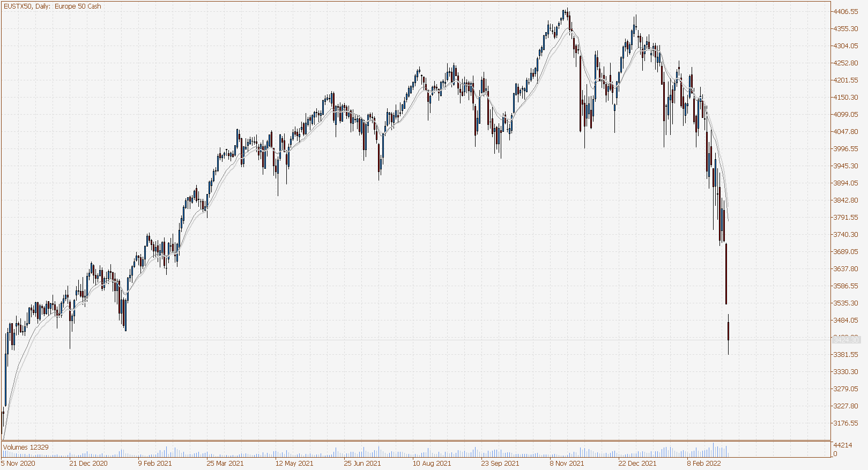
Task: Click the Volumes 12329 indicator label
Action: 26,447
